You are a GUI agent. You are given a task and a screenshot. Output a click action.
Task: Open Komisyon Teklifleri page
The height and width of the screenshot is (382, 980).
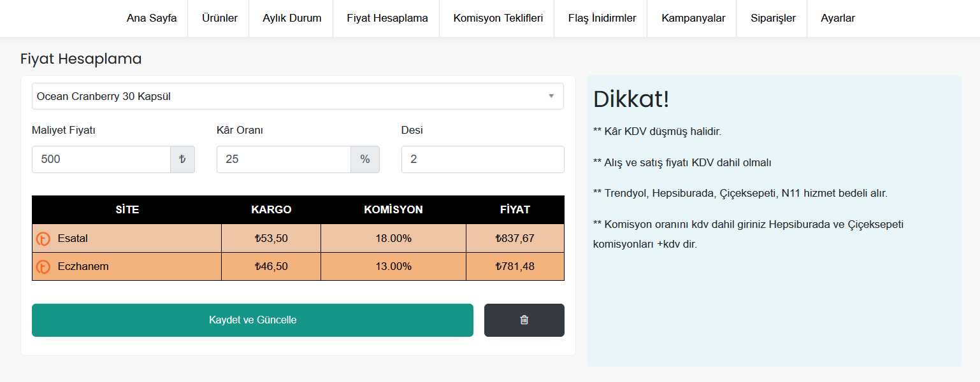click(x=498, y=18)
